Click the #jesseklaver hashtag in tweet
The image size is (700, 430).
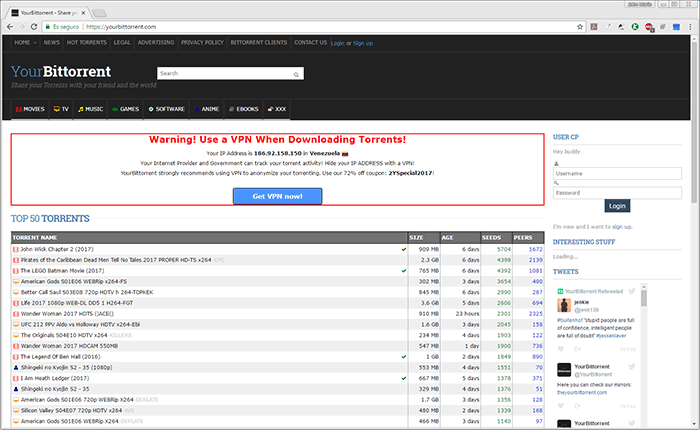pyautogui.click(x=611, y=336)
